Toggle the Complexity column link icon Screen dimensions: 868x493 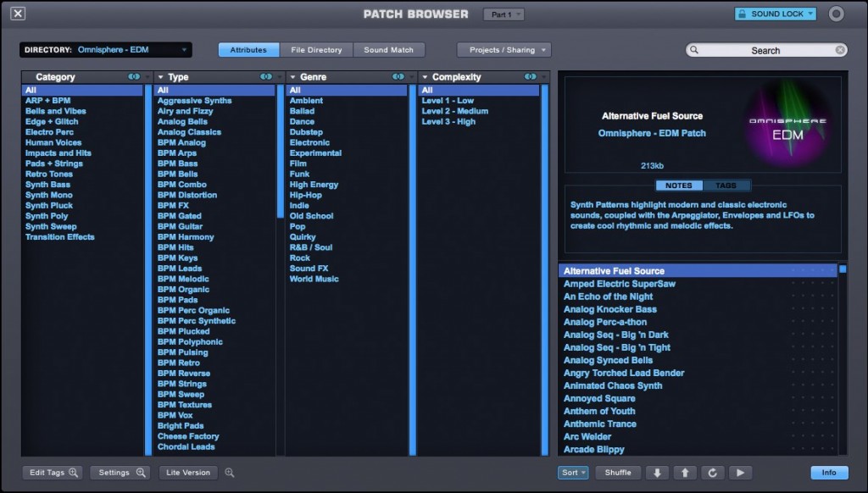[x=531, y=77]
